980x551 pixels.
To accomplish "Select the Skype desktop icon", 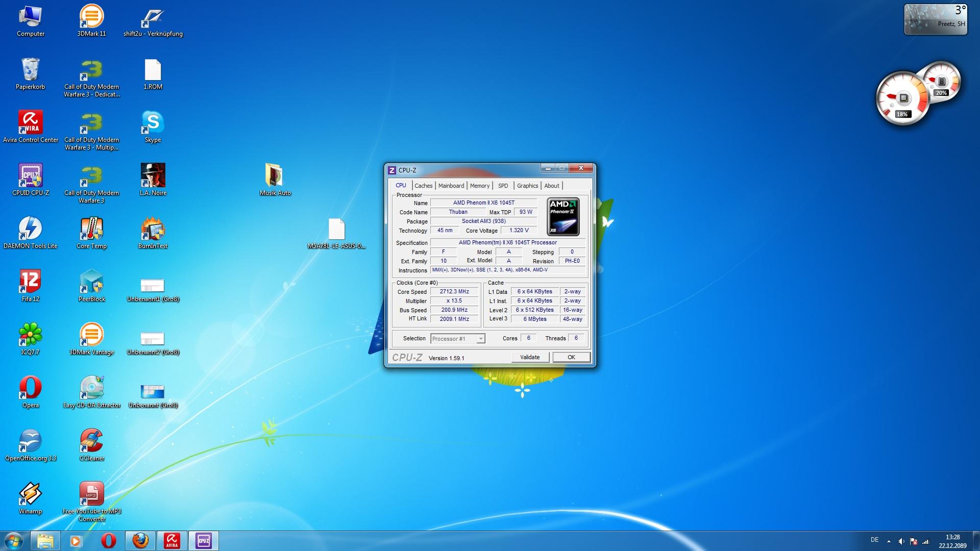I will pos(153,127).
